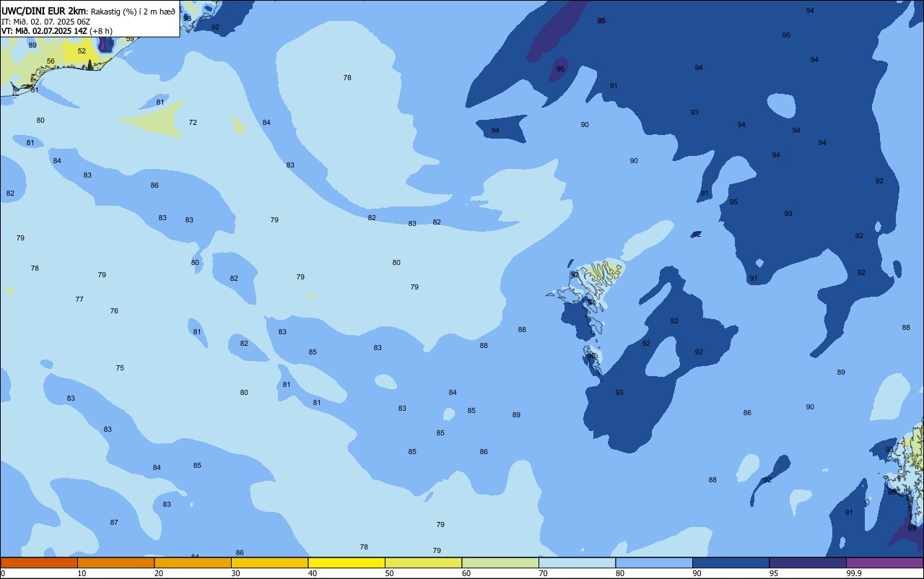Click the '60' legend tick label

[466, 573]
